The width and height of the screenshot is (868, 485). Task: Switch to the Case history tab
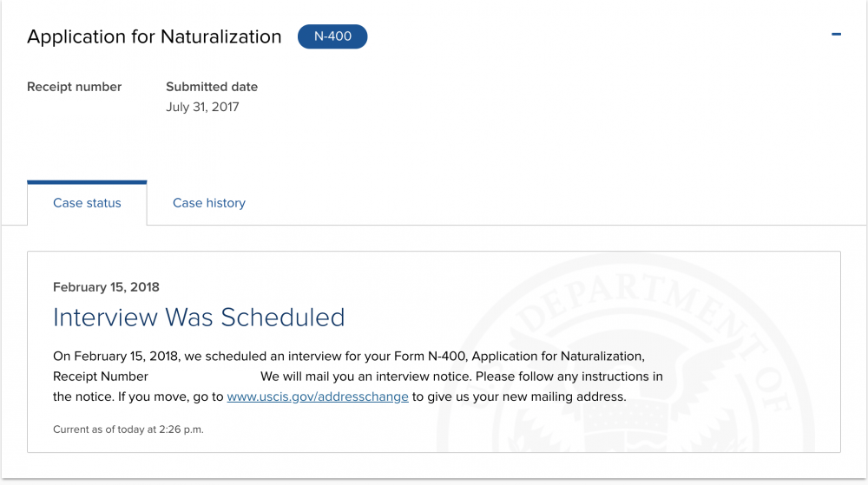(x=208, y=203)
